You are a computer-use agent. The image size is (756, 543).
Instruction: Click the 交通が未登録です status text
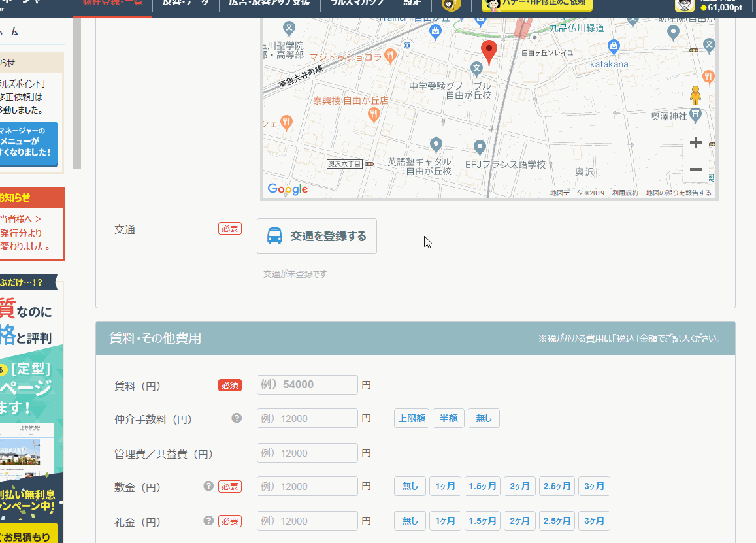coord(295,274)
